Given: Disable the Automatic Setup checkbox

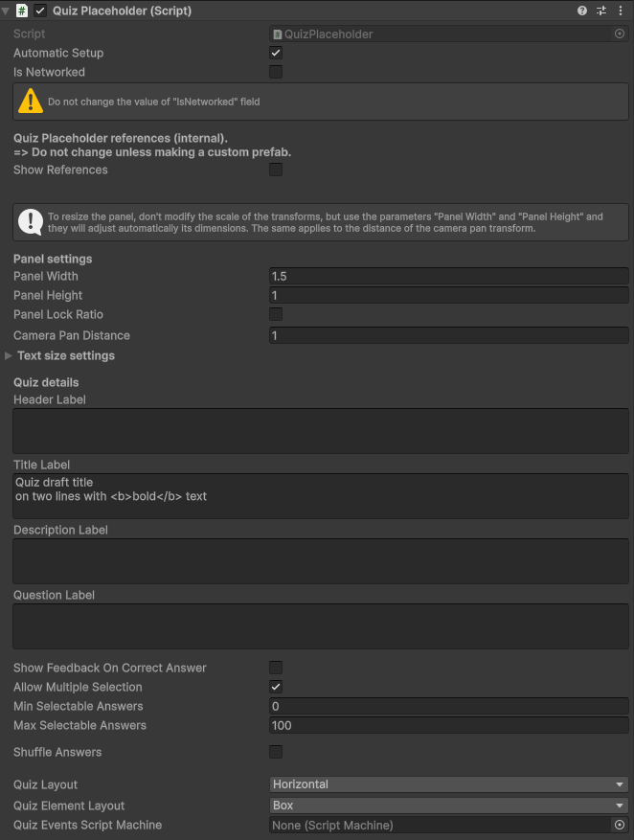Looking at the screenshot, I should click(x=275, y=53).
